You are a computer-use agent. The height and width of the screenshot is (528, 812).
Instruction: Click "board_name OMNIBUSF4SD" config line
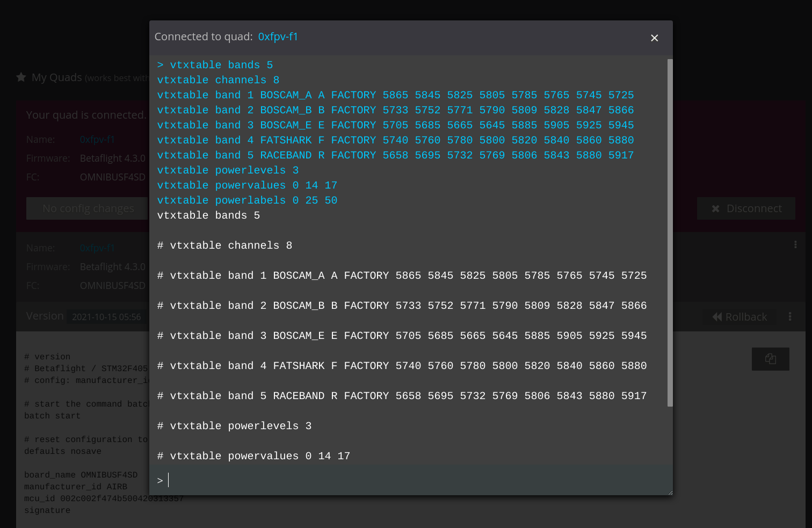(x=81, y=475)
